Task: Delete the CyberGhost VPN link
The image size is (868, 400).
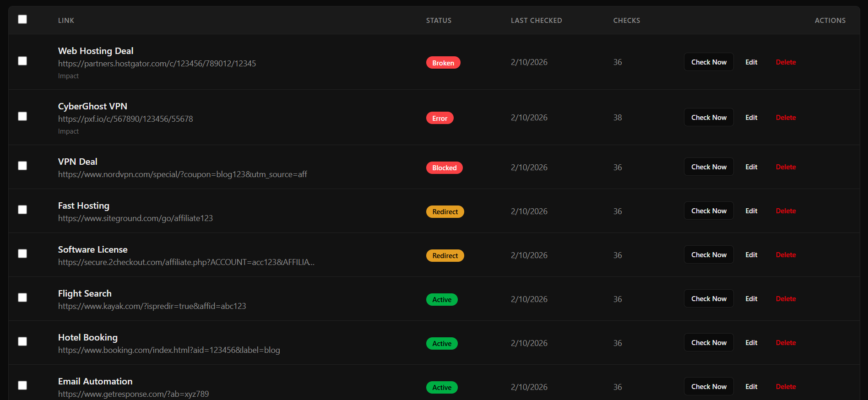Action: (786, 118)
